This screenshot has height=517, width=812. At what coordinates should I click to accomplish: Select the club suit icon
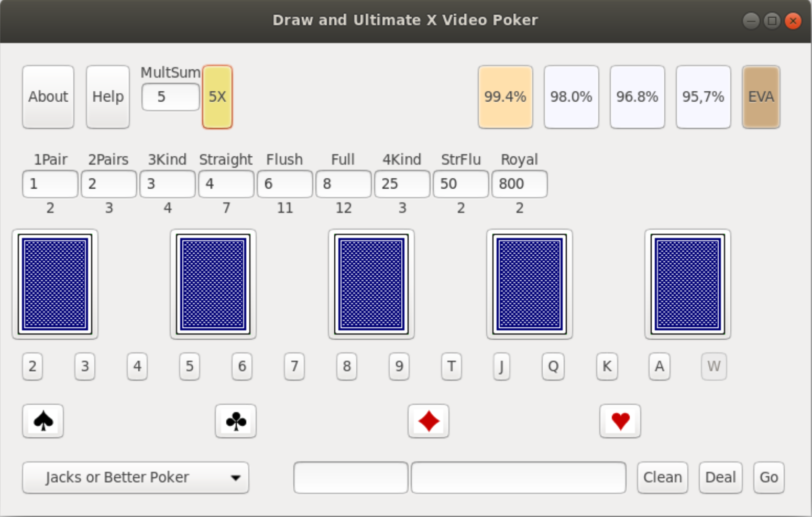click(236, 421)
